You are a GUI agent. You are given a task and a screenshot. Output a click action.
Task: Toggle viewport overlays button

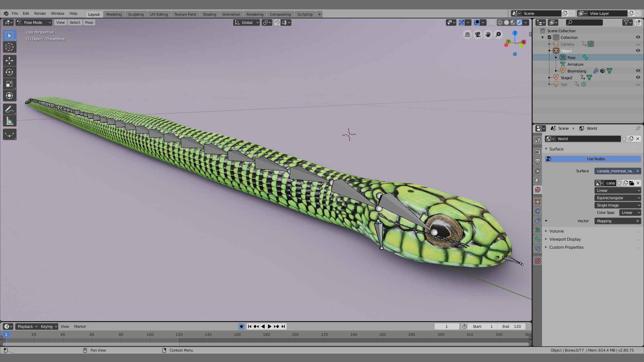[x=477, y=22]
